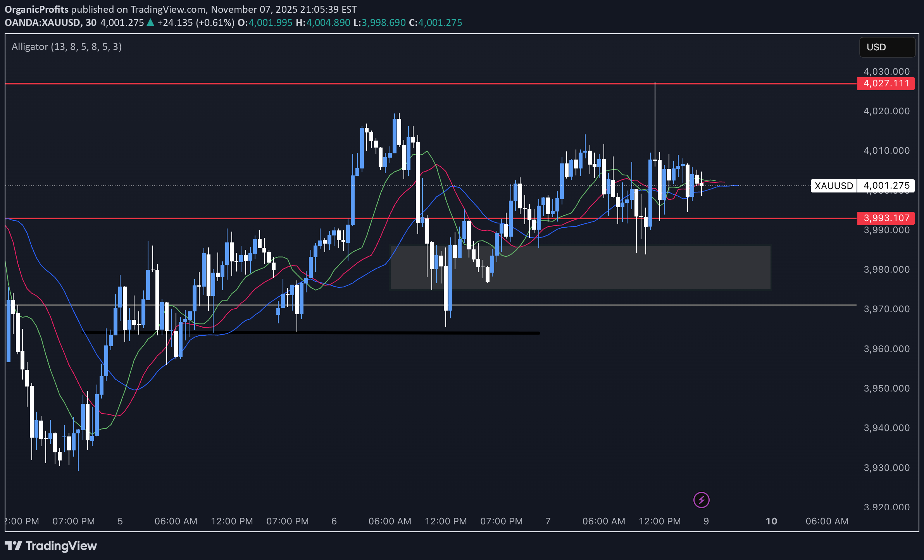Screen dimensions: 924x560
Task: Click the 12:00 PM label before date 9
Action: pos(660,521)
